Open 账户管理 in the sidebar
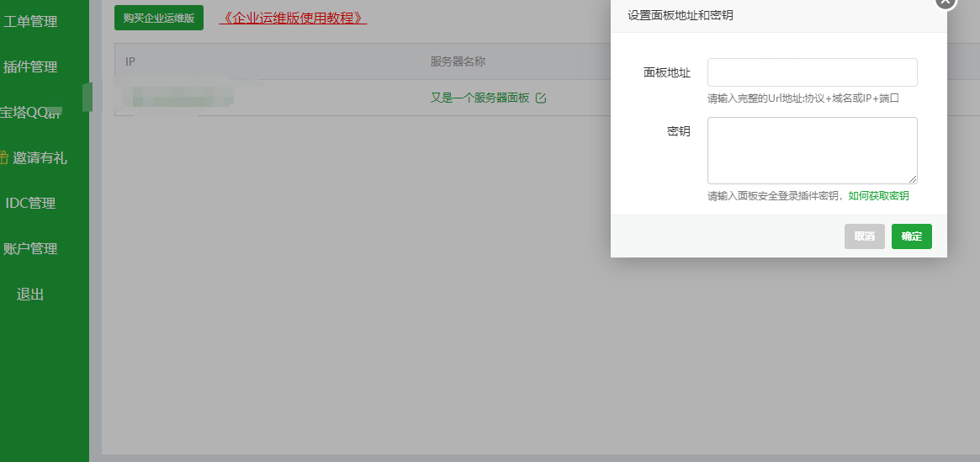The image size is (980, 462). tap(30, 249)
